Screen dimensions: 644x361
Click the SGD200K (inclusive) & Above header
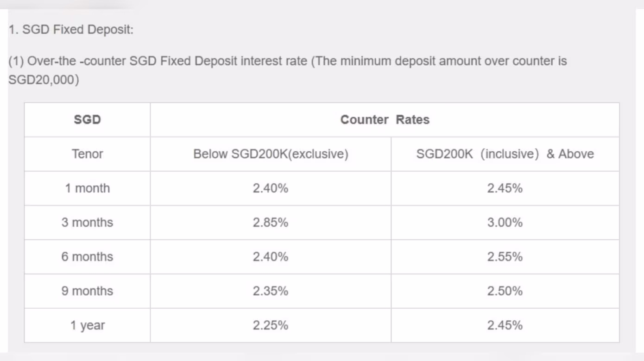tap(505, 154)
